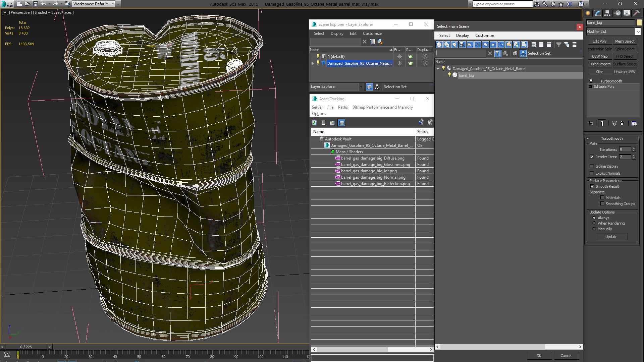Click Refresh icon in Asset Tracking toolbar
This screenshot has width=644, height=362.
(x=314, y=123)
